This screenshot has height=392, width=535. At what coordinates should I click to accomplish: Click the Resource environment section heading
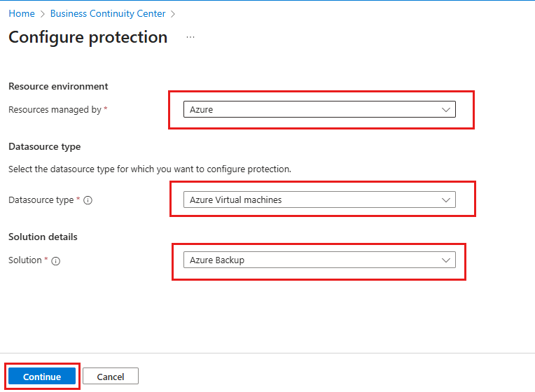(x=58, y=86)
